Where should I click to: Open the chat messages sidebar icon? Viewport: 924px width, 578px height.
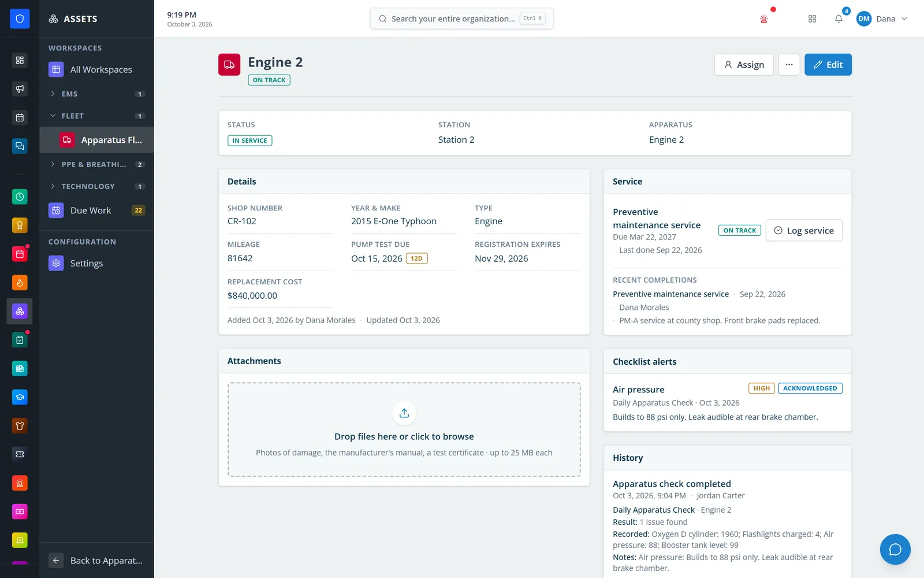coord(20,146)
